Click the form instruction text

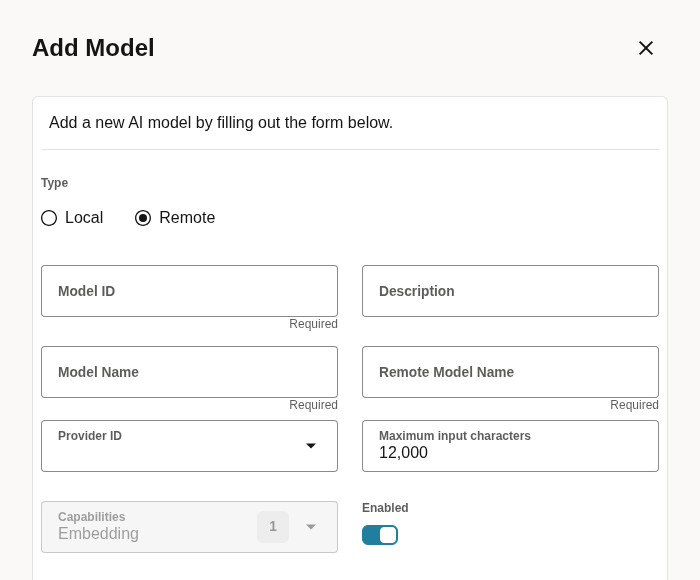pos(221,122)
